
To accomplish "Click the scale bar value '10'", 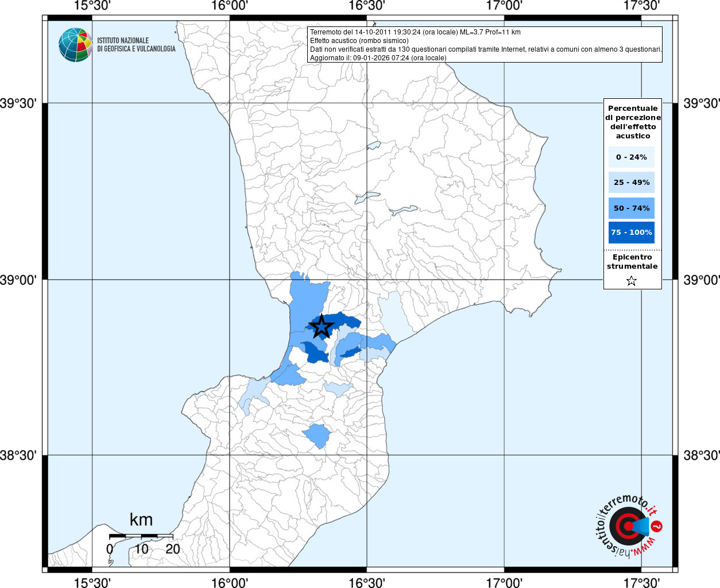I will point(141,549).
